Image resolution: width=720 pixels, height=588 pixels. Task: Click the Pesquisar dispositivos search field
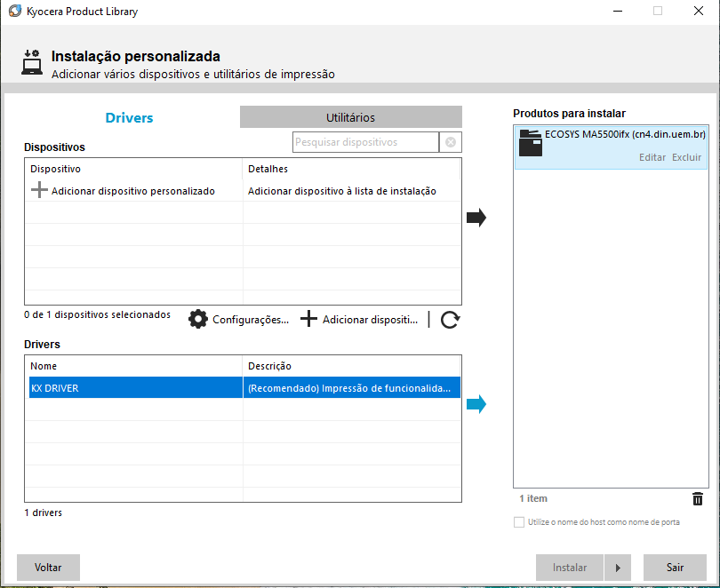(364, 142)
